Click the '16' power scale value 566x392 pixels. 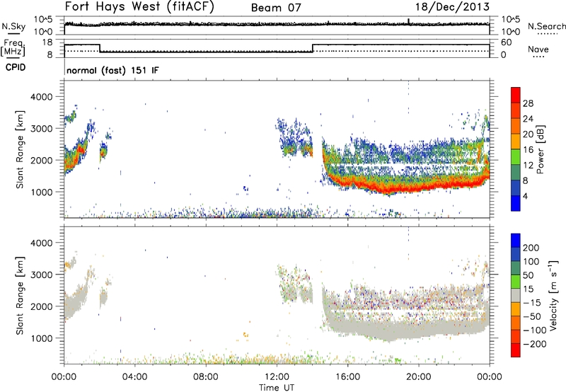(528, 150)
